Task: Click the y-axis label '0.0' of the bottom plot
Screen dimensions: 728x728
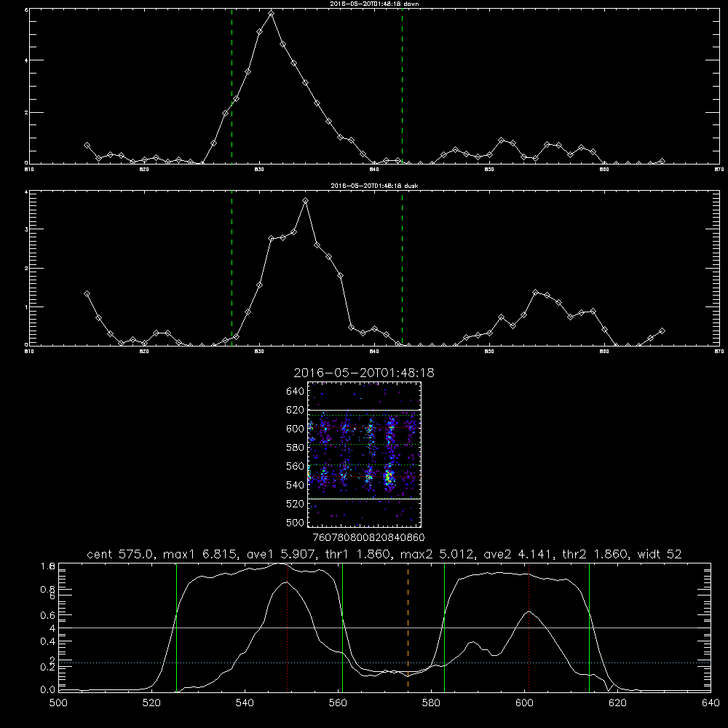Action: 48,690
